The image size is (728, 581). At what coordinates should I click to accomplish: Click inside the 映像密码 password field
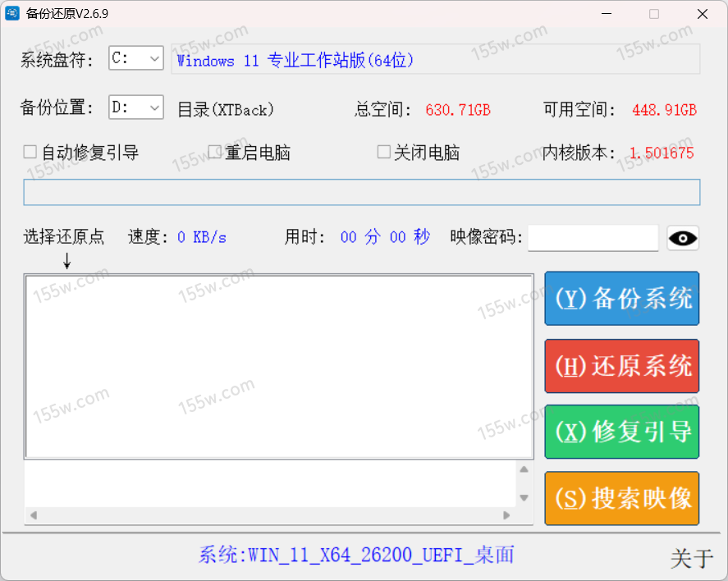click(x=593, y=238)
